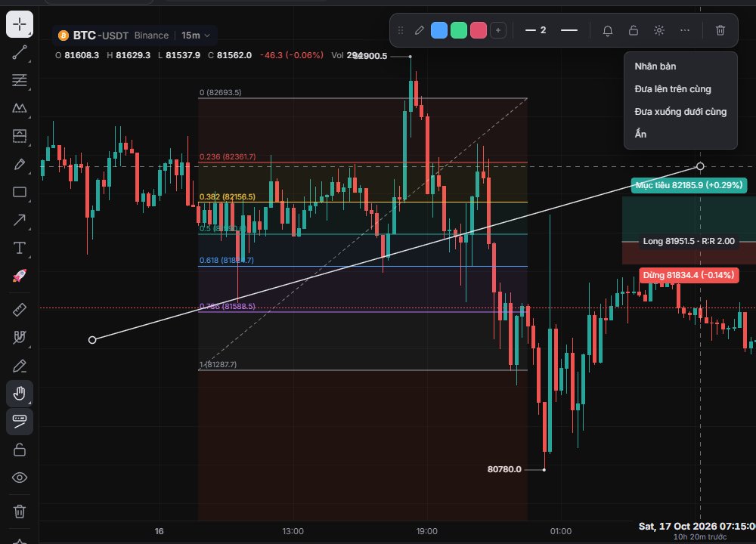Set an alert with the bell icon
The width and height of the screenshot is (756, 544).
608,30
